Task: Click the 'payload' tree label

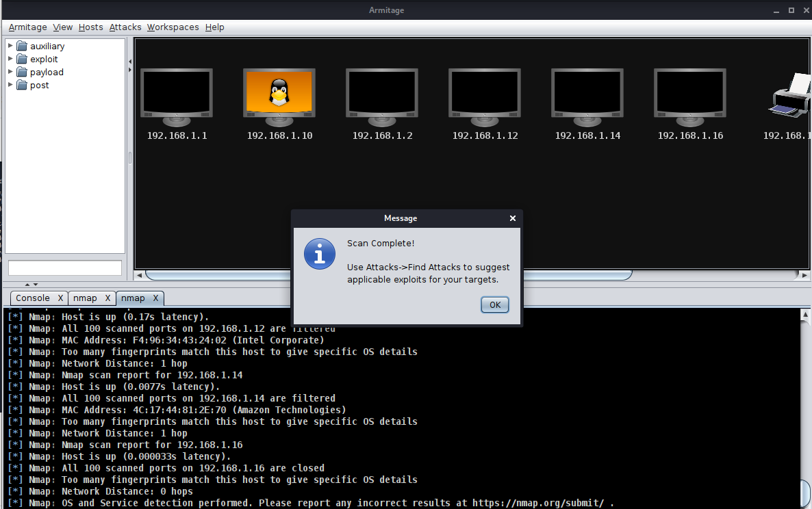Action: tap(47, 72)
